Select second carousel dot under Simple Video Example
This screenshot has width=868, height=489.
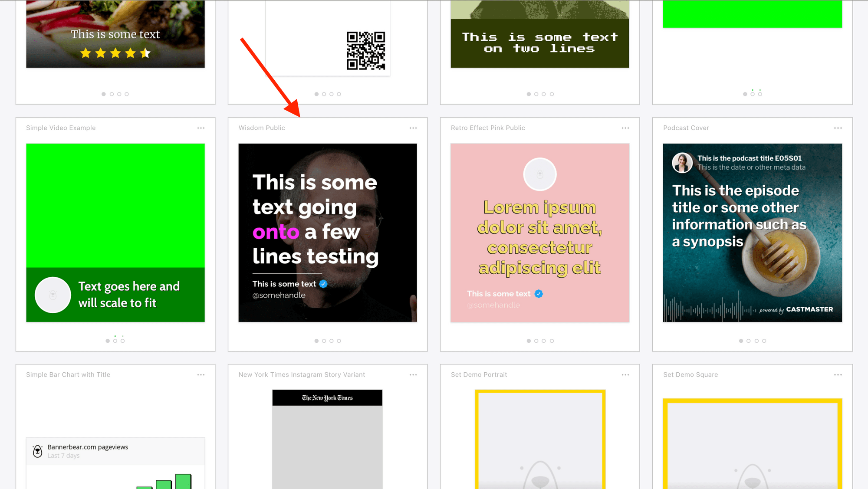click(115, 341)
